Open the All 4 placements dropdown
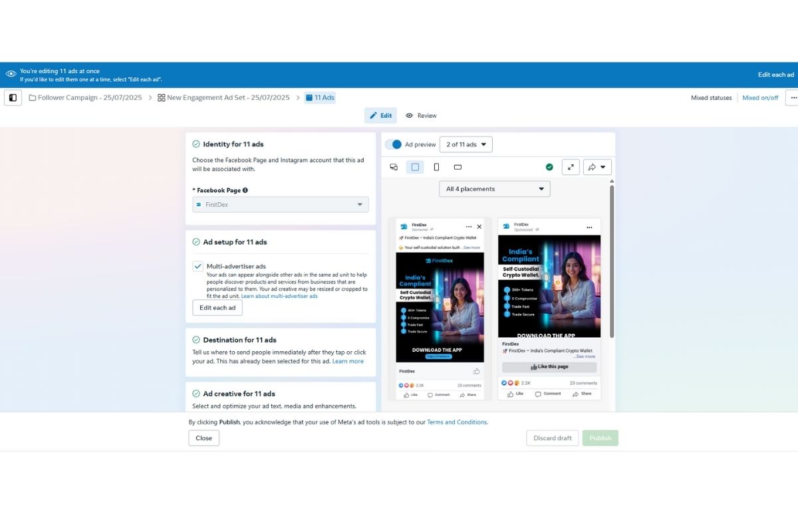 click(495, 189)
